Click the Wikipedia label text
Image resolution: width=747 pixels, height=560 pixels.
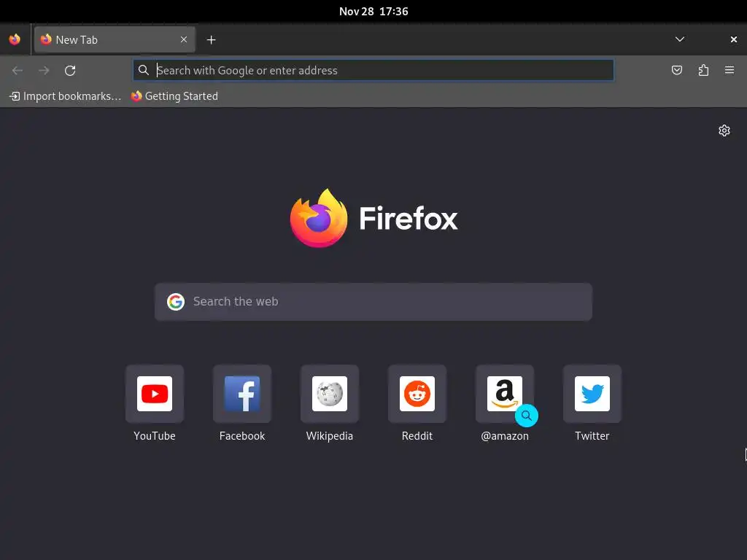(x=330, y=436)
